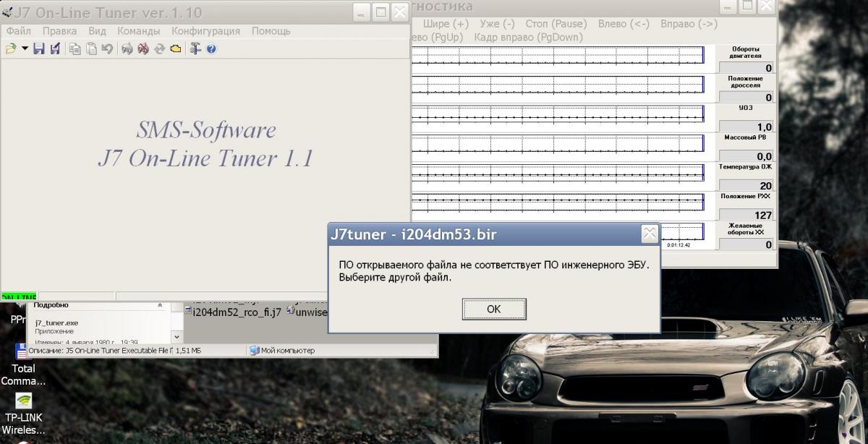Open the Конфигурация menu
Screen dimensions: 868x444
tap(205, 31)
